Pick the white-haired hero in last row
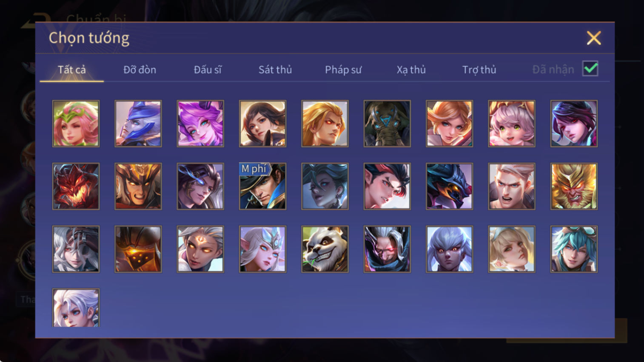The image size is (644, 362). pyautogui.click(x=76, y=308)
